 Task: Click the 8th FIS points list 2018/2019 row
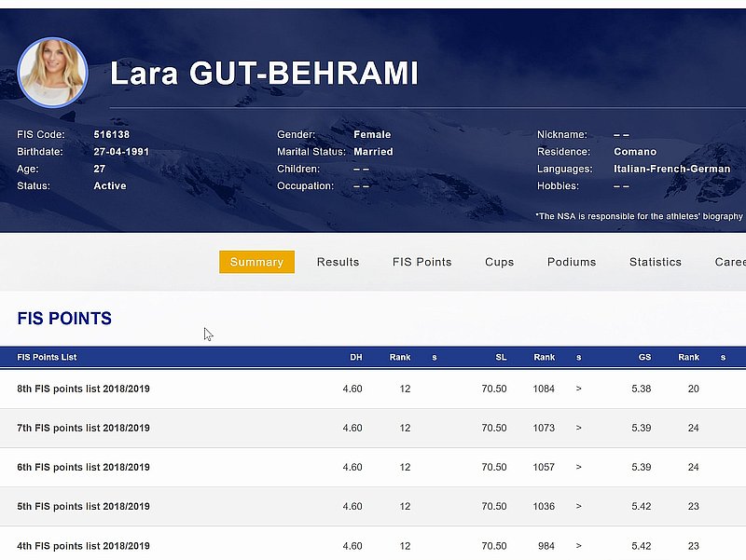click(x=373, y=389)
